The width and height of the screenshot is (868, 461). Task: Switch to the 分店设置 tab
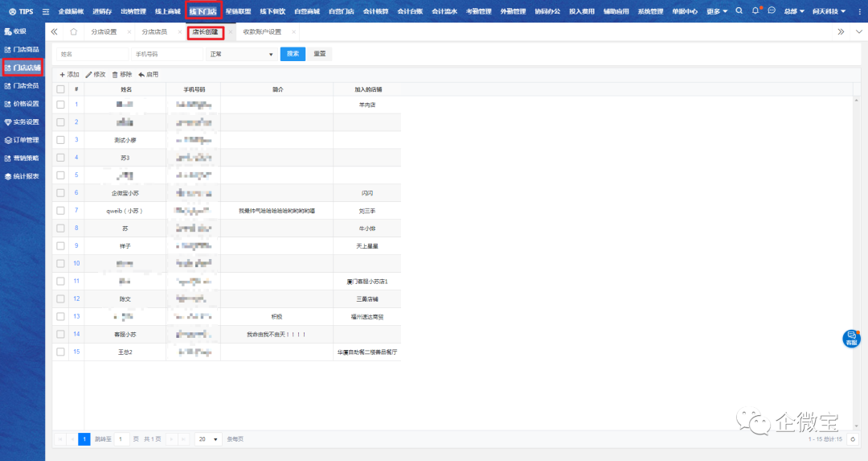104,32
